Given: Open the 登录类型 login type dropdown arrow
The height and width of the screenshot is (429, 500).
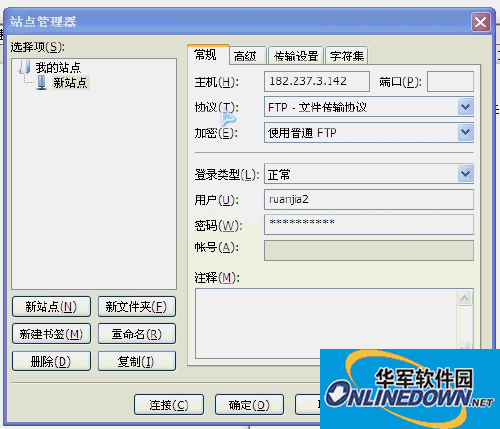Looking at the screenshot, I should pyautogui.click(x=465, y=174).
